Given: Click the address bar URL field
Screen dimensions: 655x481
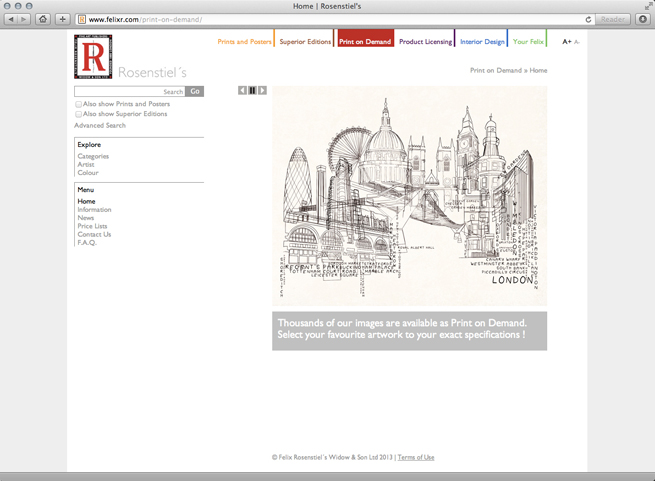Looking at the screenshot, I should click(x=334, y=19).
